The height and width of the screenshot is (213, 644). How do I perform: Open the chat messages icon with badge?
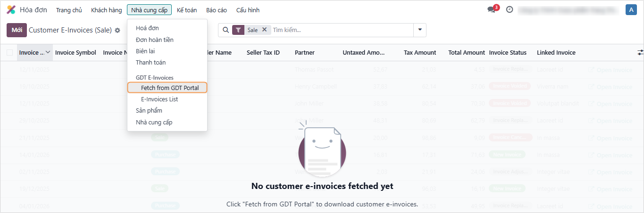(x=491, y=10)
